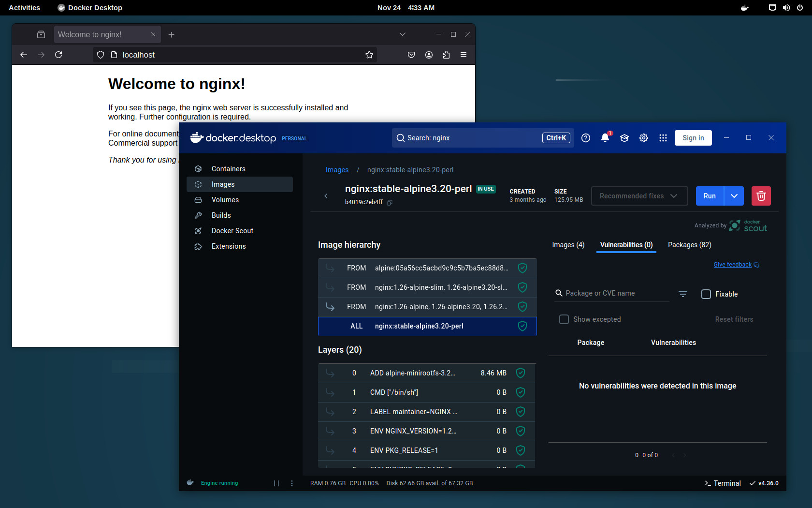Open the apps grid icon
This screenshot has height=508, width=812.
click(x=663, y=138)
